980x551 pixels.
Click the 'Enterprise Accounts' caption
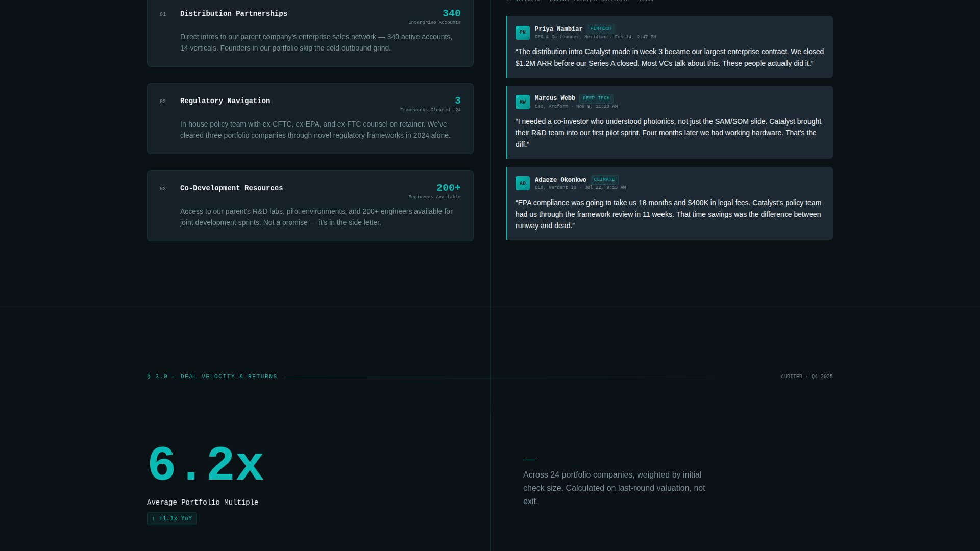point(434,23)
